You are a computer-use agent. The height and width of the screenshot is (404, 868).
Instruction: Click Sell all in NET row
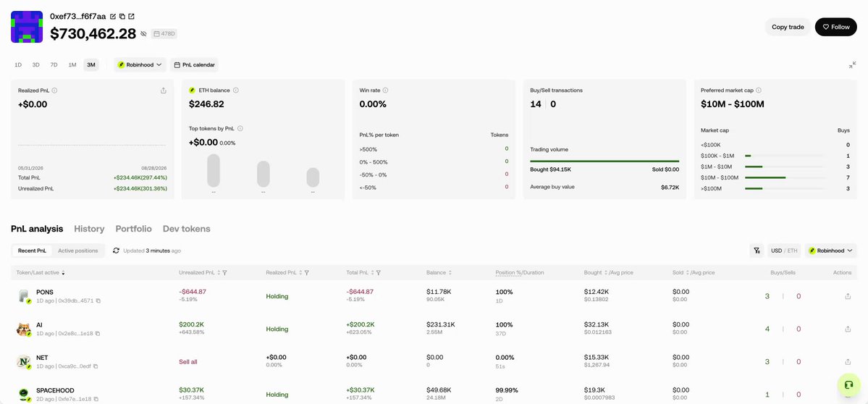tap(188, 362)
